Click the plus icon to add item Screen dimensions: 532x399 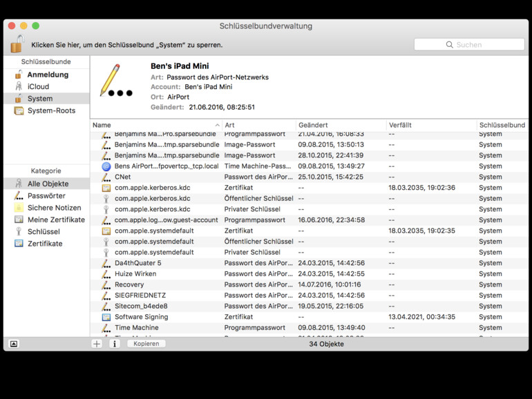97,344
